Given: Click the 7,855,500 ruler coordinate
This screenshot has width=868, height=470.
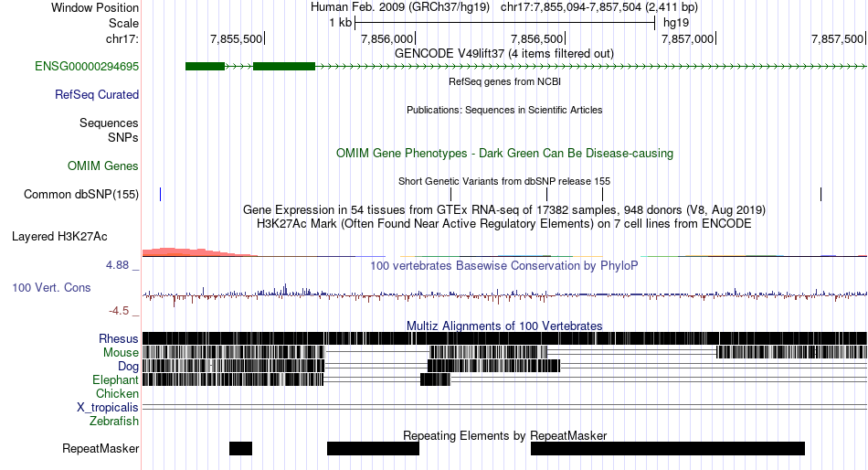Looking at the screenshot, I should click(x=237, y=38).
